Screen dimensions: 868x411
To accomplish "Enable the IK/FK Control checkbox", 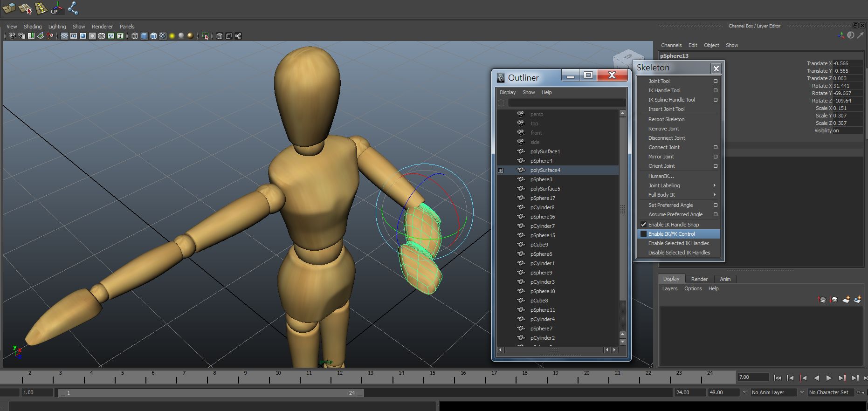I will (643, 234).
